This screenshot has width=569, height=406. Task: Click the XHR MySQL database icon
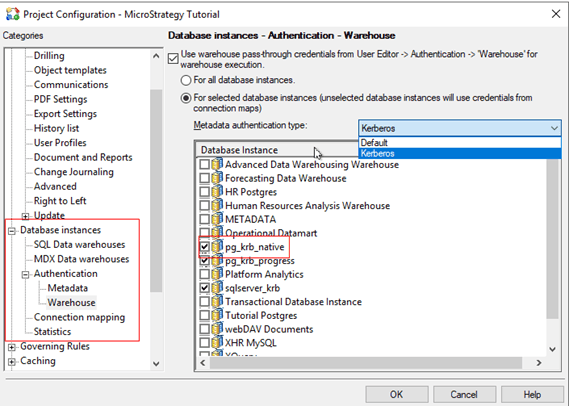(x=217, y=343)
